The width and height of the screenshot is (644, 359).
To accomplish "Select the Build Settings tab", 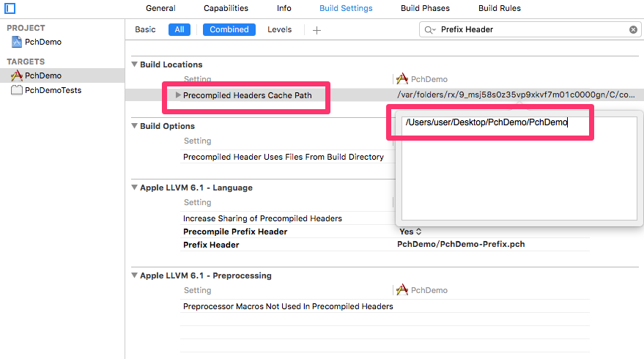I will pos(346,8).
